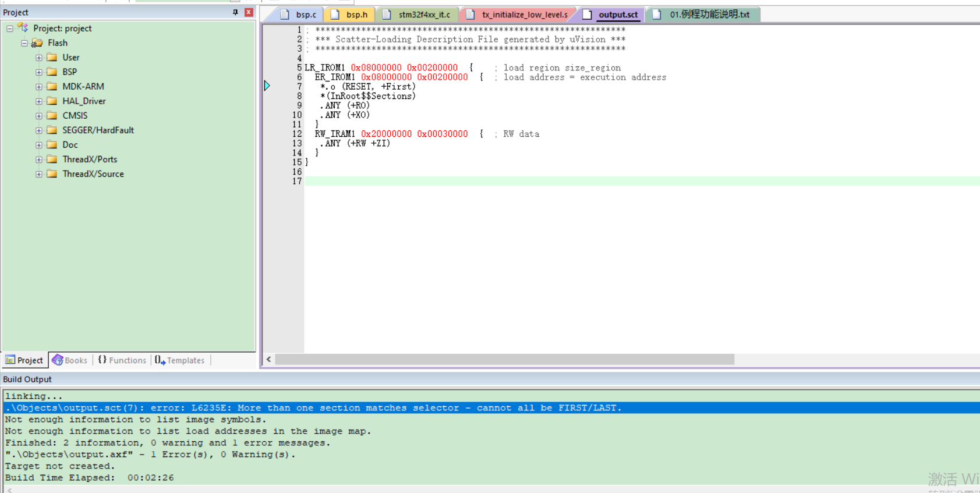Screen dimensions: 980x493
Task: Select the L6235E error line in Build Output
Action: [491, 408]
